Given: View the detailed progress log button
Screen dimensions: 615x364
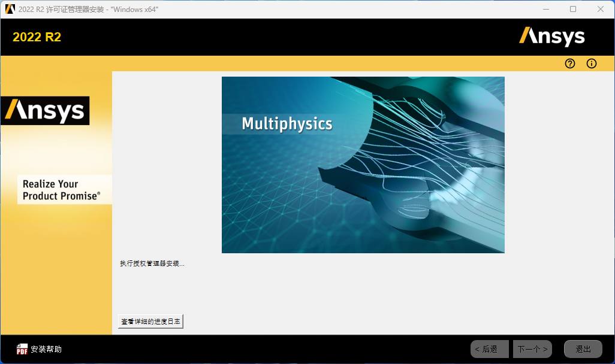Looking at the screenshot, I should 150,321.
